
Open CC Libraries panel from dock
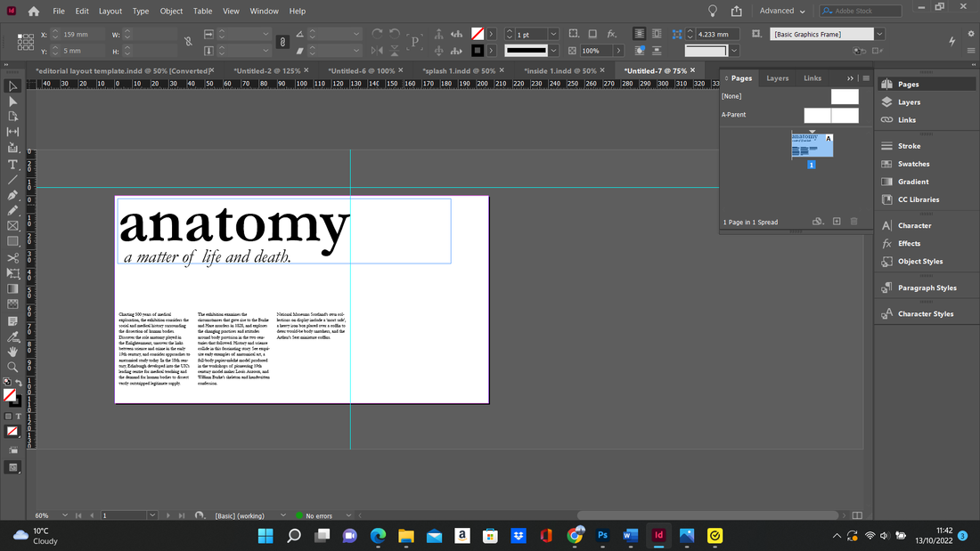tap(919, 199)
